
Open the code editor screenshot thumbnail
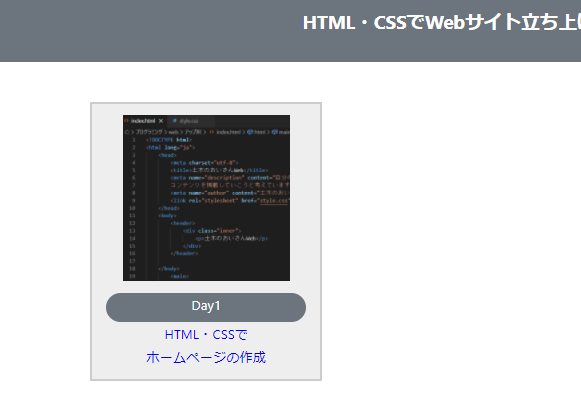point(206,198)
